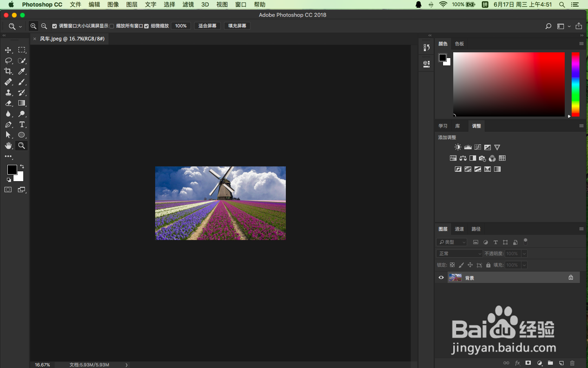Expand the 不透明度 dropdown in Layers panel

524,254
